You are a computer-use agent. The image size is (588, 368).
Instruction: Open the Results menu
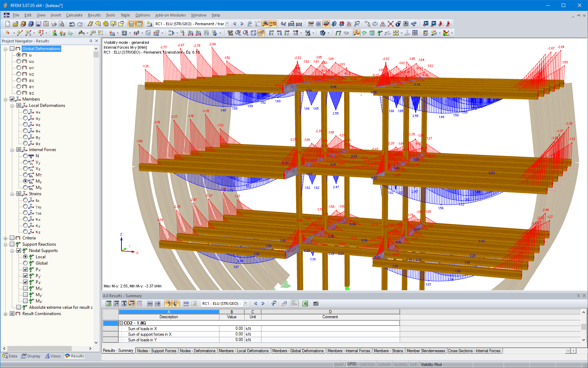[94, 15]
